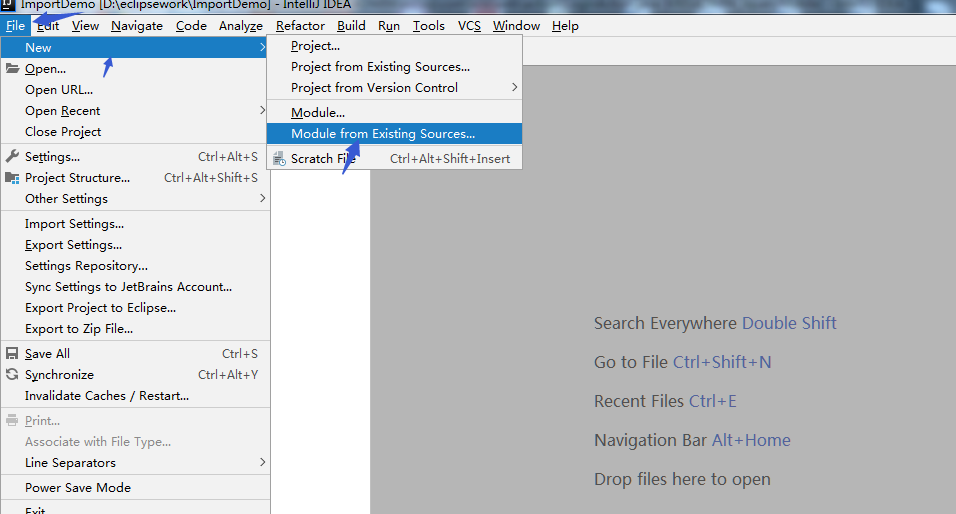
Task: Toggle Power Save Mode
Action: click(x=135, y=488)
